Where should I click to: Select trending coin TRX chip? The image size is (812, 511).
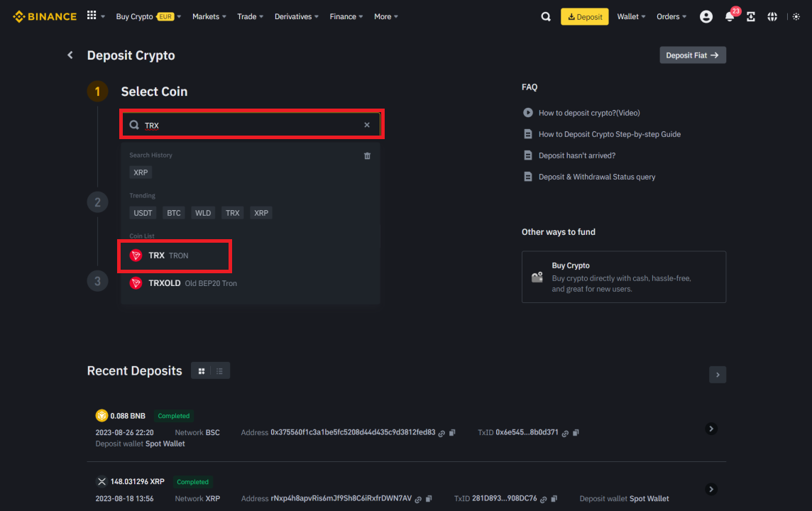coord(233,213)
